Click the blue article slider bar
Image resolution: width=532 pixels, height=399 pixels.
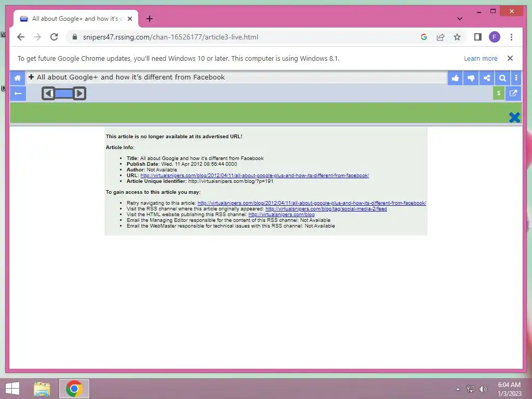64,94
